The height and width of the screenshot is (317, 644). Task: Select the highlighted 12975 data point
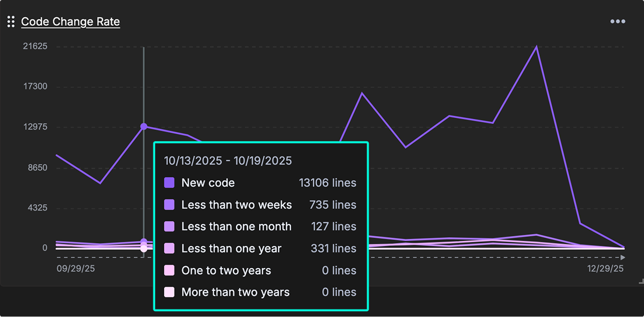click(143, 126)
